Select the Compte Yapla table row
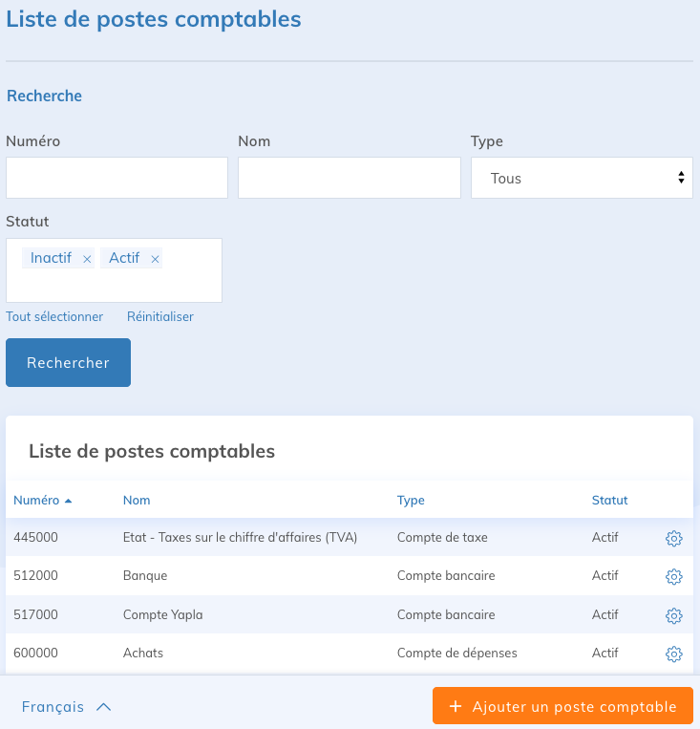The width and height of the screenshot is (700, 729). (286, 615)
